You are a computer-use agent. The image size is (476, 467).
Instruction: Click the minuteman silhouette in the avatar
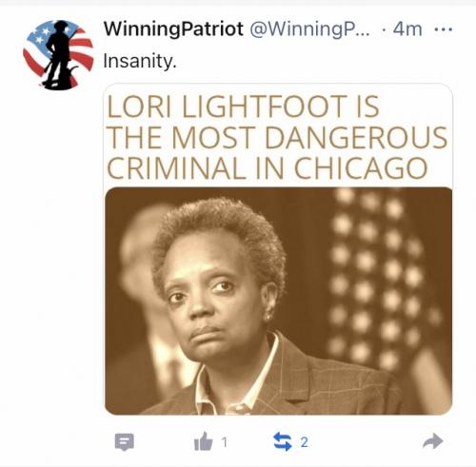click(x=59, y=54)
